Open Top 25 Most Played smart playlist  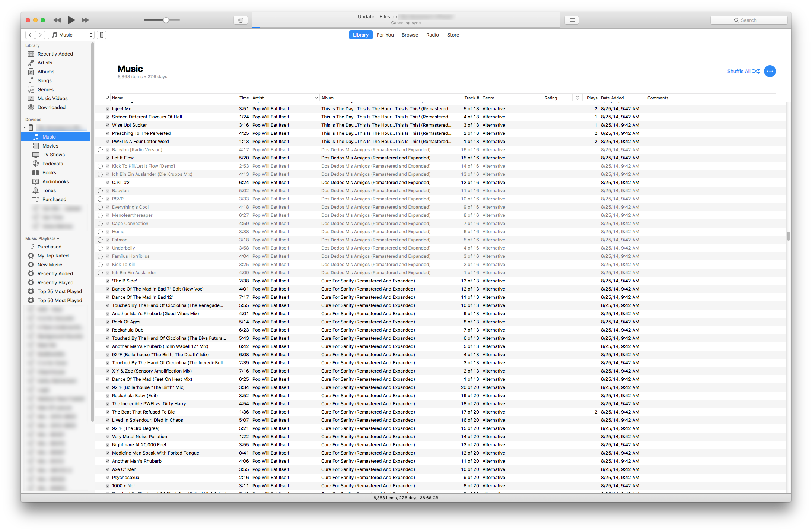[x=60, y=292]
